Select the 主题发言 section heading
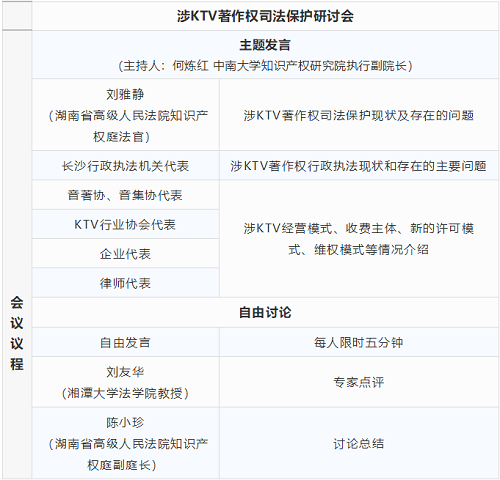 coord(265,45)
